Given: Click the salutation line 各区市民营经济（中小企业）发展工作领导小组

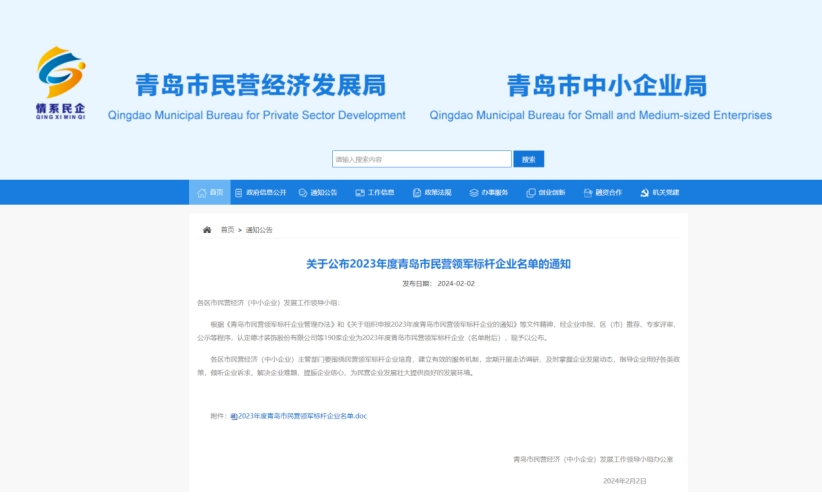Looking at the screenshot, I should (268, 303).
